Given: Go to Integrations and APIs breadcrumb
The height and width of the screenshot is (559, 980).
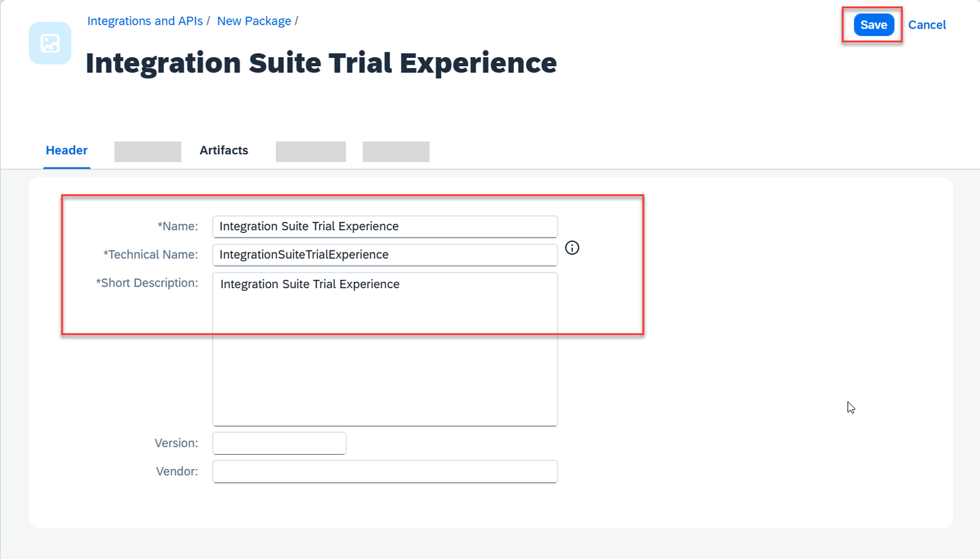Looking at the screenshot, I should (x=145, y=21).
